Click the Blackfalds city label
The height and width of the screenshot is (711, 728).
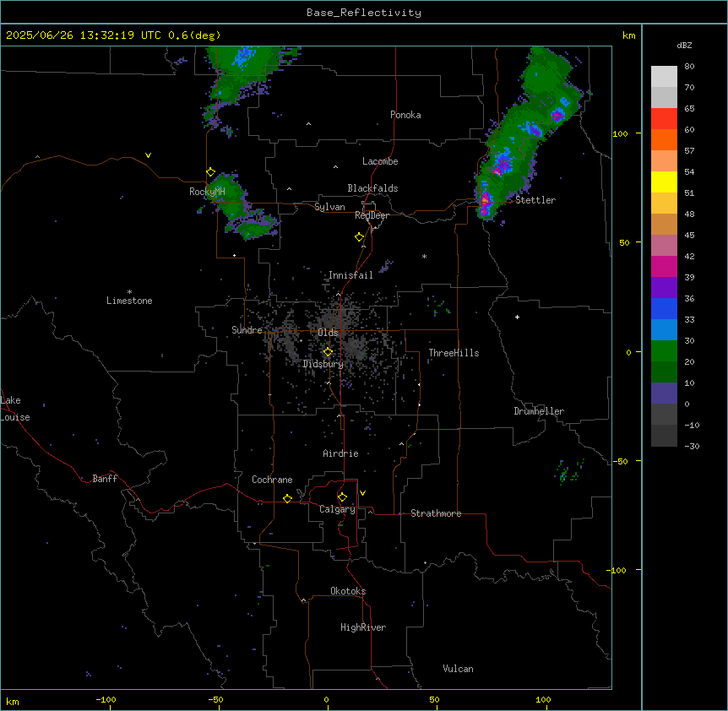[x=372, y=188]
